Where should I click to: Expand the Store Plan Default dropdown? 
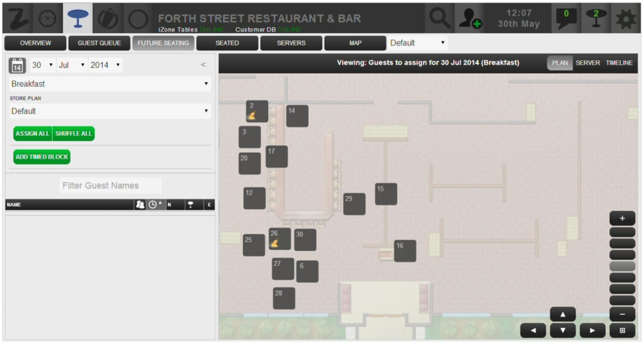(x=110, y=111)
